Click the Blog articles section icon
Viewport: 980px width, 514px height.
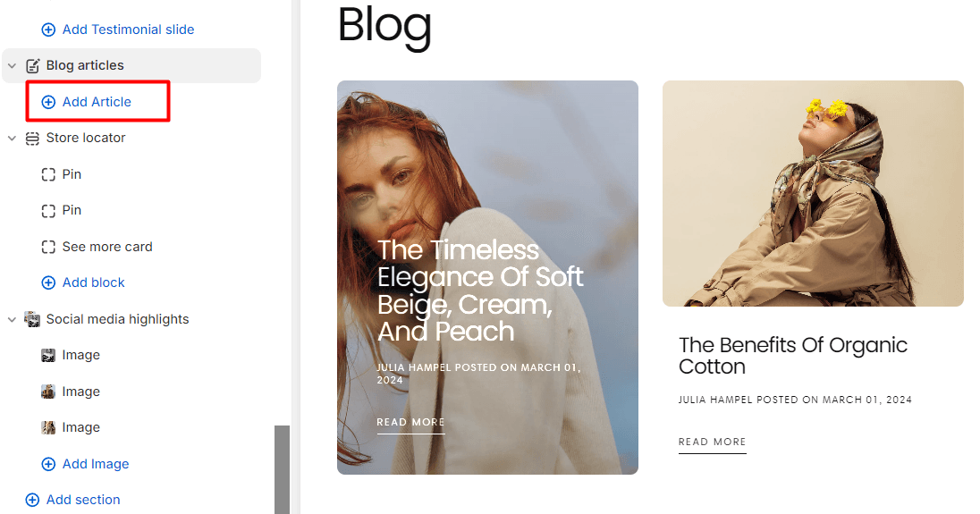coord(32,65)
